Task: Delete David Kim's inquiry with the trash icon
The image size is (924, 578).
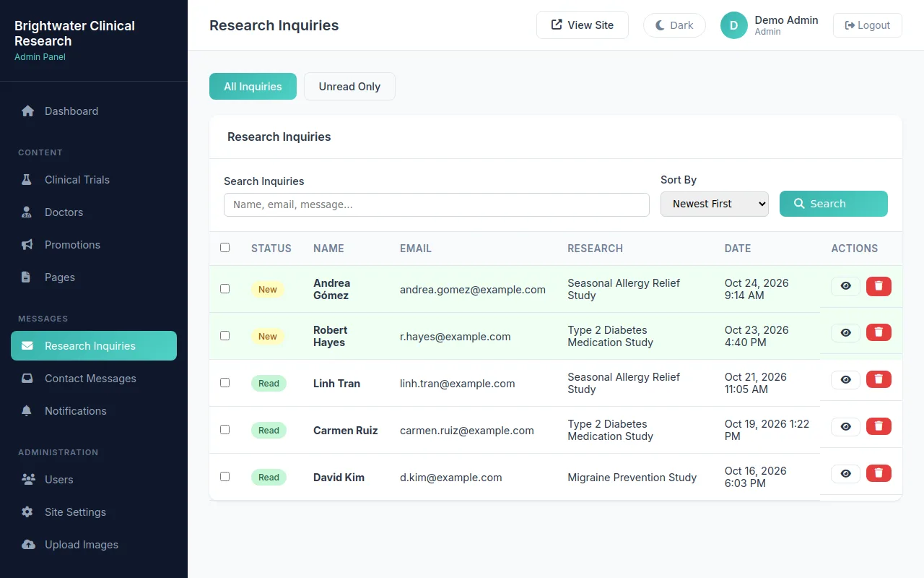Action: coord(879,474)
